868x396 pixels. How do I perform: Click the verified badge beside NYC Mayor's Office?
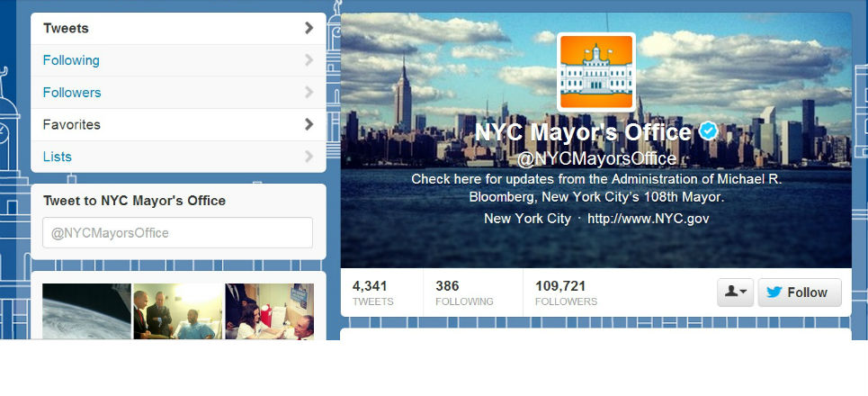(708, 131)
